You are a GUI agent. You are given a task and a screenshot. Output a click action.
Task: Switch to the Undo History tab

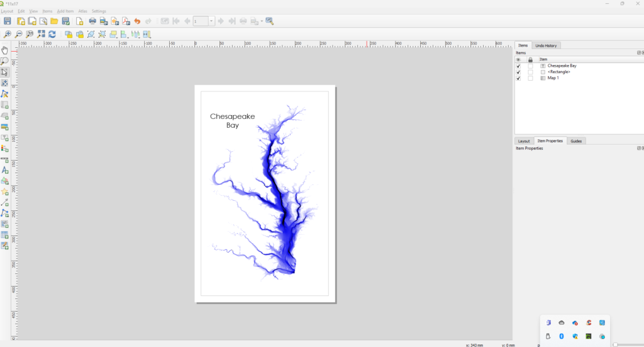click(x=545, y=45)
